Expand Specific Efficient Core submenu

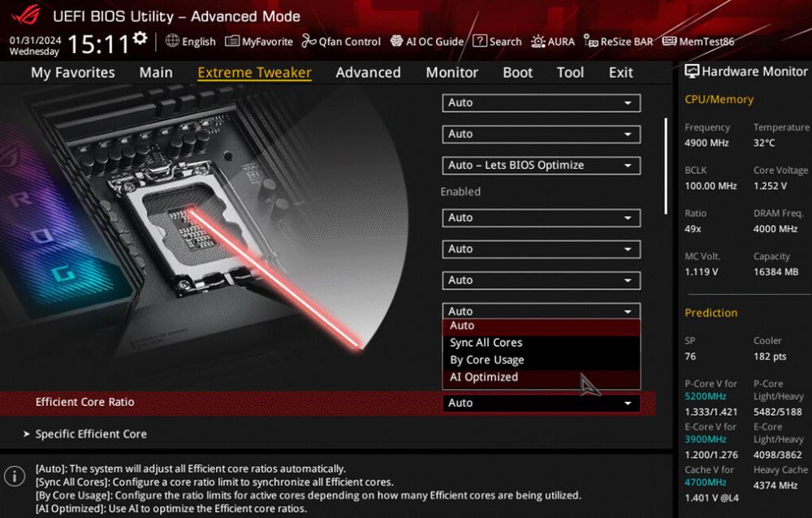click(91, 434)
